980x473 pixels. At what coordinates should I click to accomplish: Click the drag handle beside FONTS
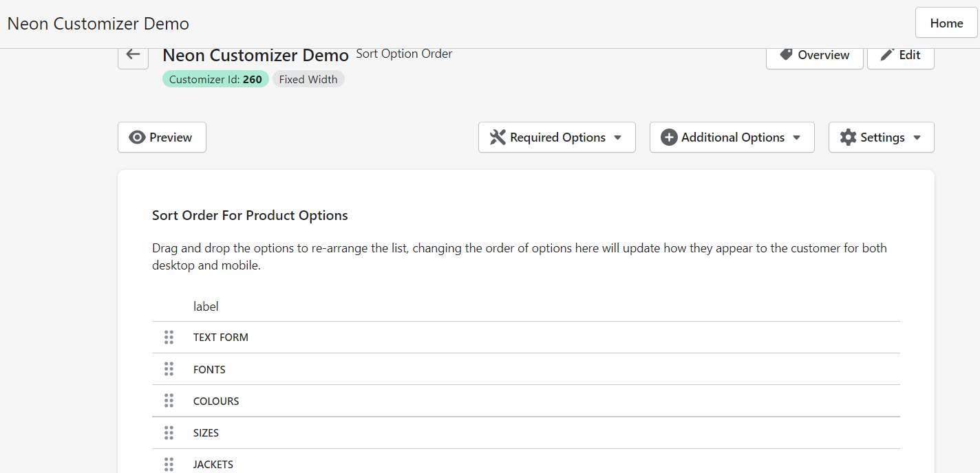[169, 369]
